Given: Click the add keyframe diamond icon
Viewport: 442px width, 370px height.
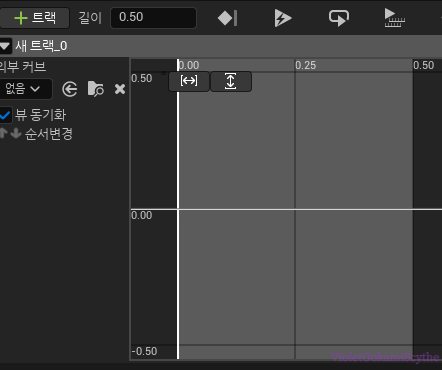Looking at the screenshot, I should click(227, 18).
